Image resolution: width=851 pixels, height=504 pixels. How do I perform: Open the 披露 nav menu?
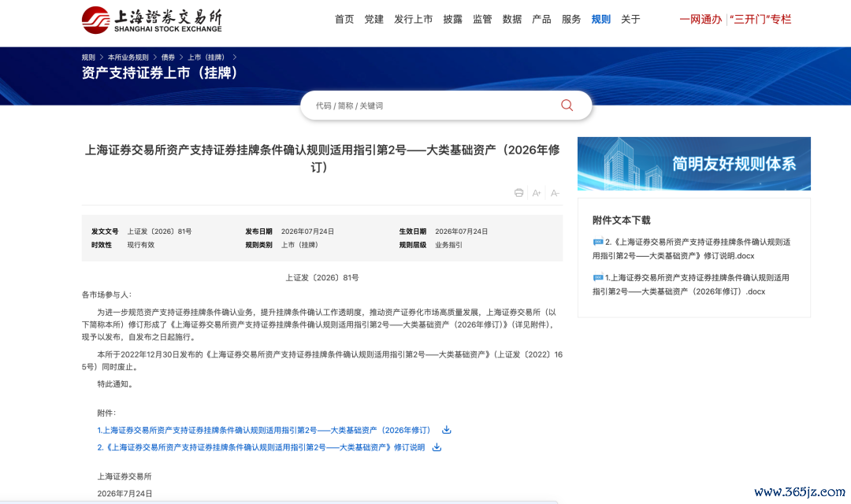452,20
